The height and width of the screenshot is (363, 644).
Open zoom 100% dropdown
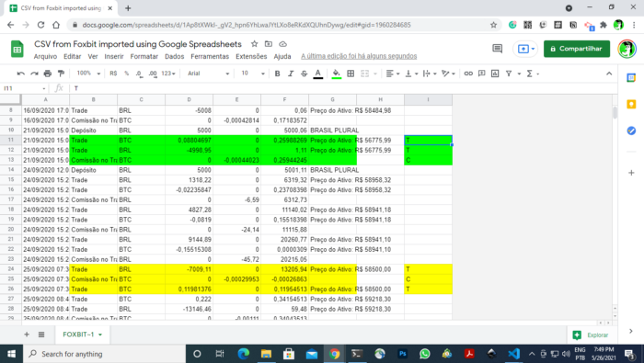click(x=88, y=74)
